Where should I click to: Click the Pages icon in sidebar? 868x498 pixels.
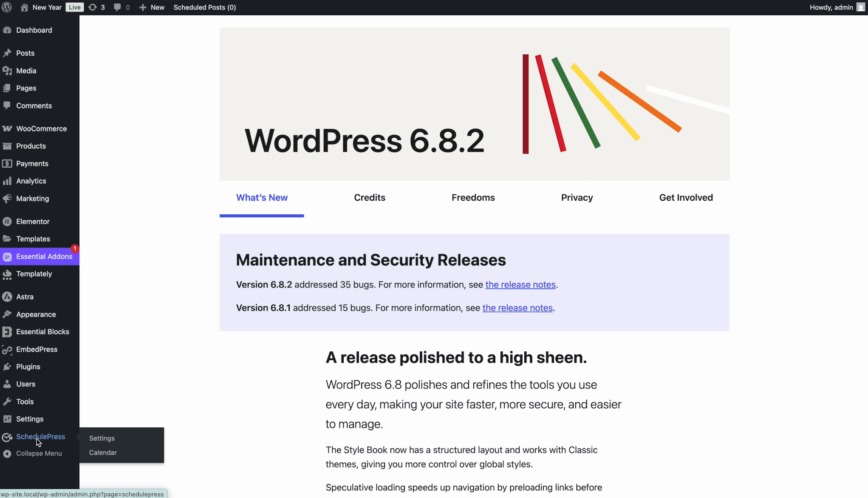point(7,88)
